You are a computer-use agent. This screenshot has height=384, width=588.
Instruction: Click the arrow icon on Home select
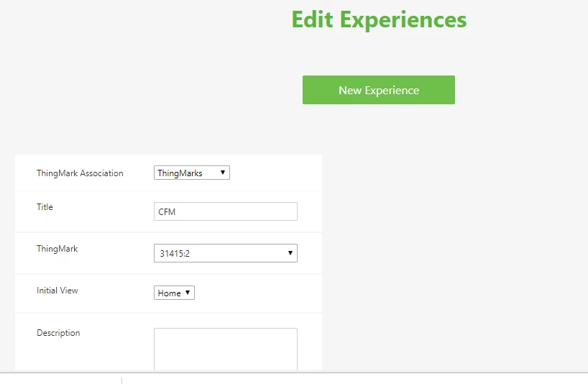(x=188, y=293)
